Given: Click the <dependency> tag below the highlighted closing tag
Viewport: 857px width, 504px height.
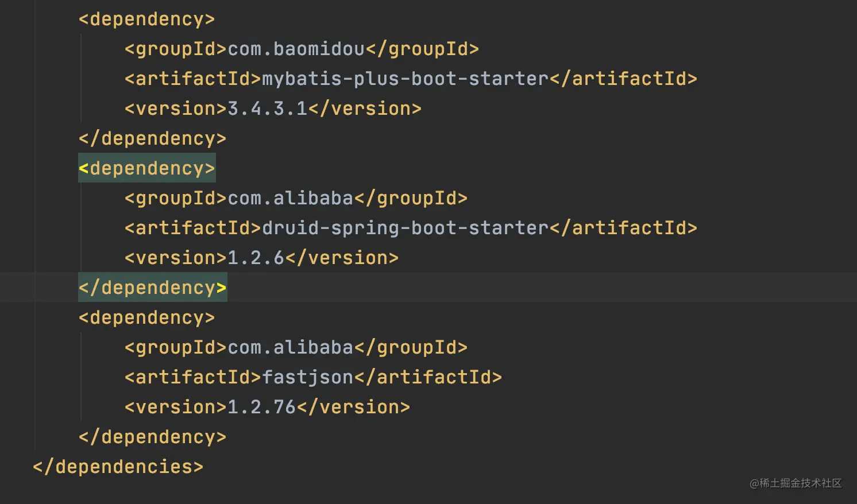Looking at the screenshot, I should pyautogui.click(x=147, y=317).
